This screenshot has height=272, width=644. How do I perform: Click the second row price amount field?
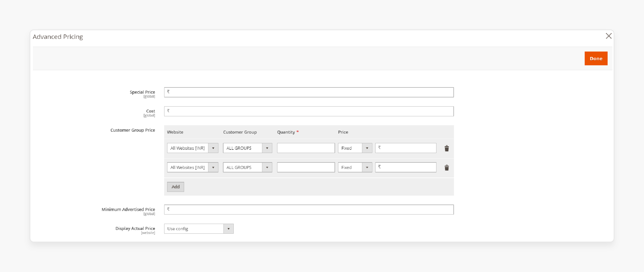406,167
